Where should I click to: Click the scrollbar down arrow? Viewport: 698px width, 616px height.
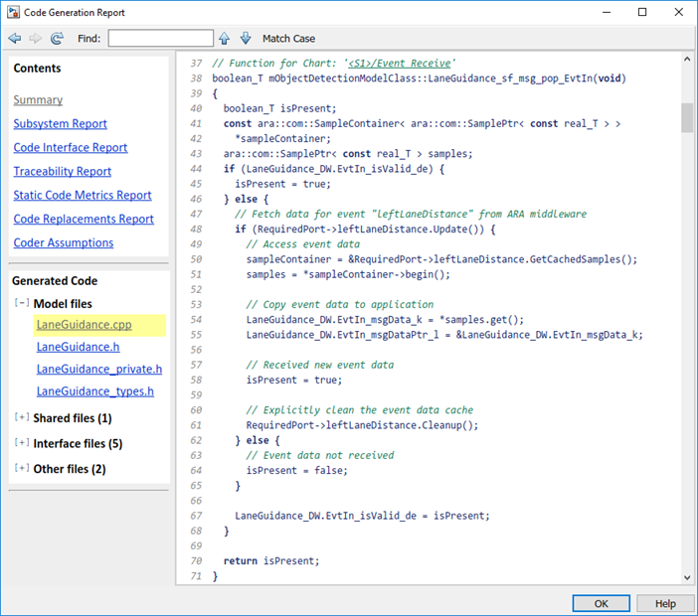(x=687, y=577)
